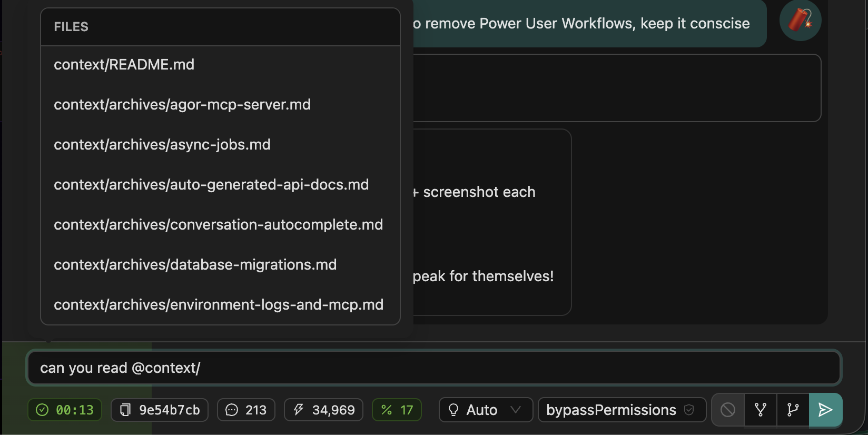Click the spawn subsession branch icon
This screenshot has width=868, height=435.
pos(793,410)
